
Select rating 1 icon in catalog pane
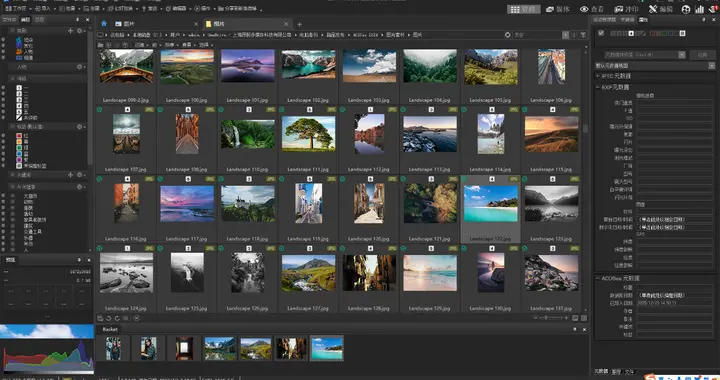click(x=19, y=88)
